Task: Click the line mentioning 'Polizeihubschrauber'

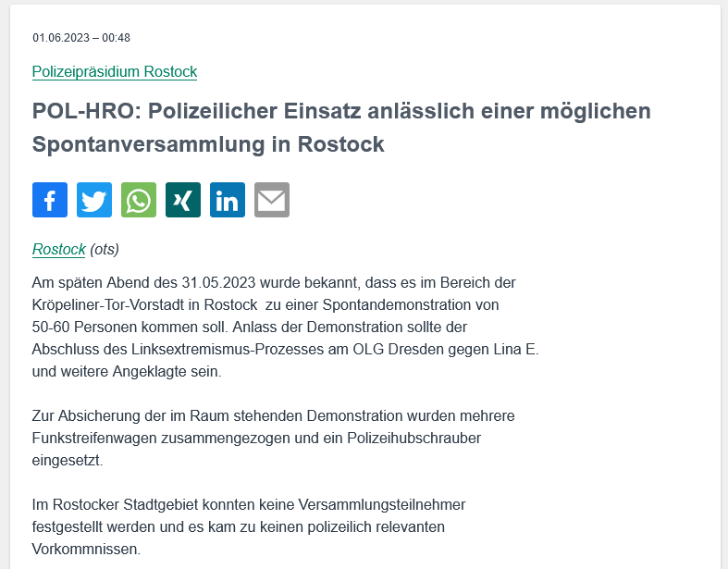Action: click(256, 438)
